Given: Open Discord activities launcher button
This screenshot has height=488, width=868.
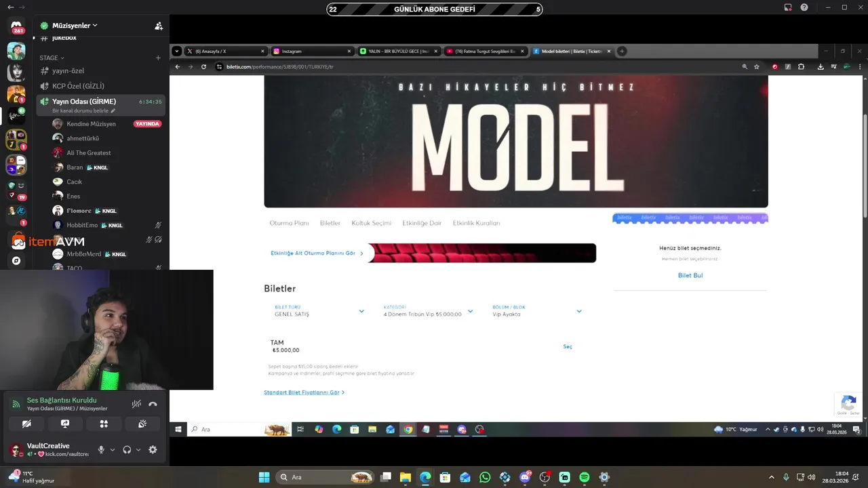Looking at the screenshot, I should point(104,424).
